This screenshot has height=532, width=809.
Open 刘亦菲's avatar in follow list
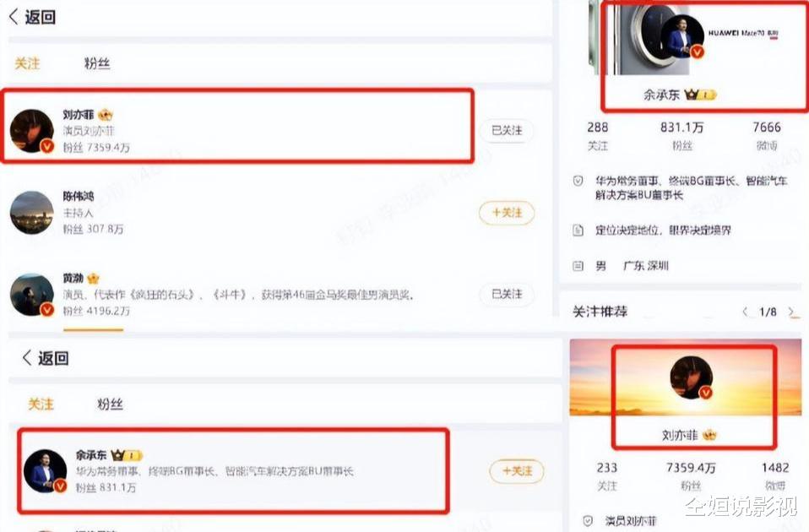pos(32,131)
